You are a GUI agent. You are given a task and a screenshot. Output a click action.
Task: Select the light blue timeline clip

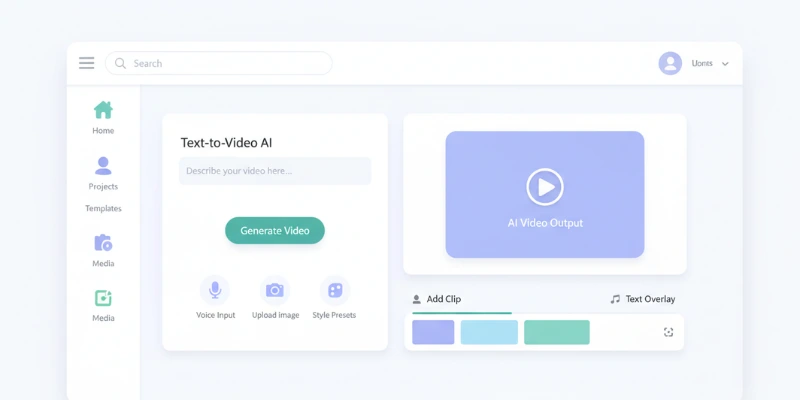[489, 332]
